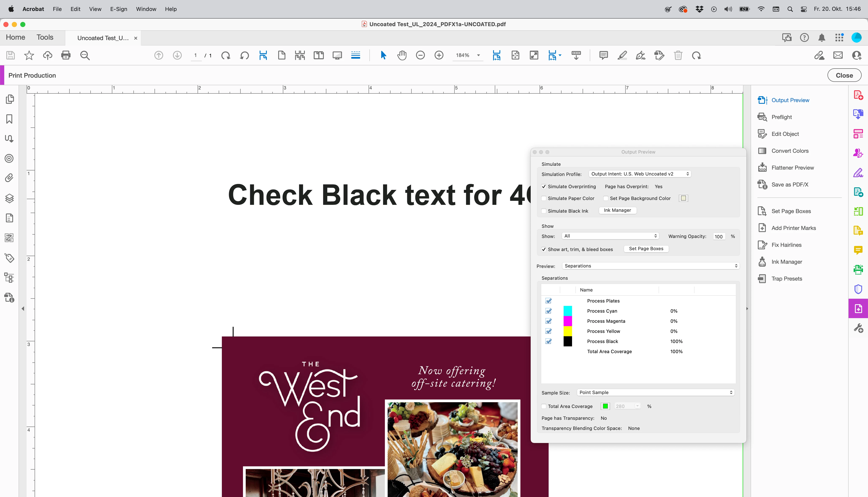Toggle Simulate Black Ink checkbox
Image resolution: width=868 pixels, height=497 pixels.
coord(544,211)
